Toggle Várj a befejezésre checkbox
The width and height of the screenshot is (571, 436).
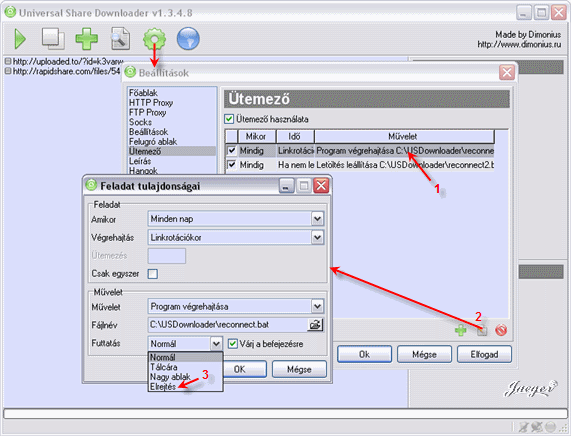233,343
